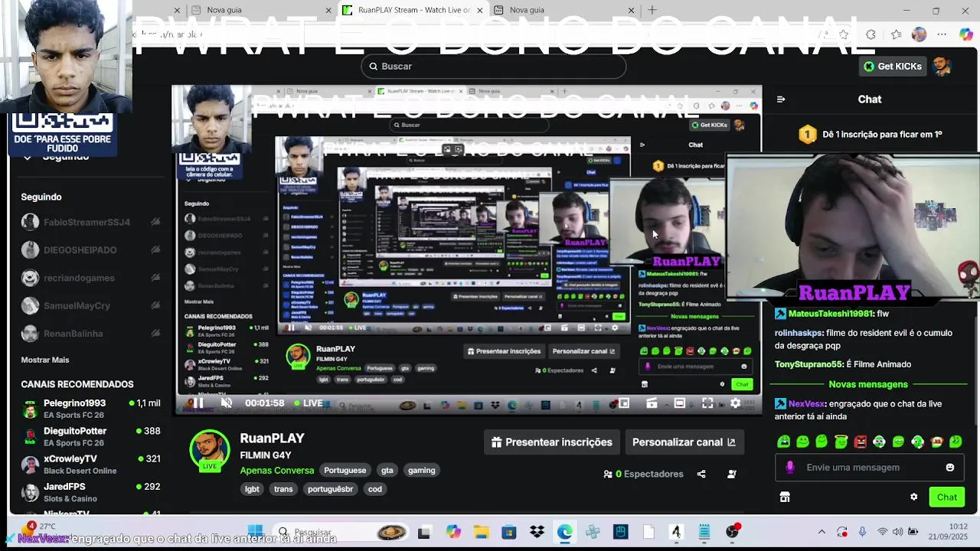Image resolution: width=980 pixels, height=551 pixels.
Task: Click the purple microphone icon in chat input
Action: coord(789,468)
